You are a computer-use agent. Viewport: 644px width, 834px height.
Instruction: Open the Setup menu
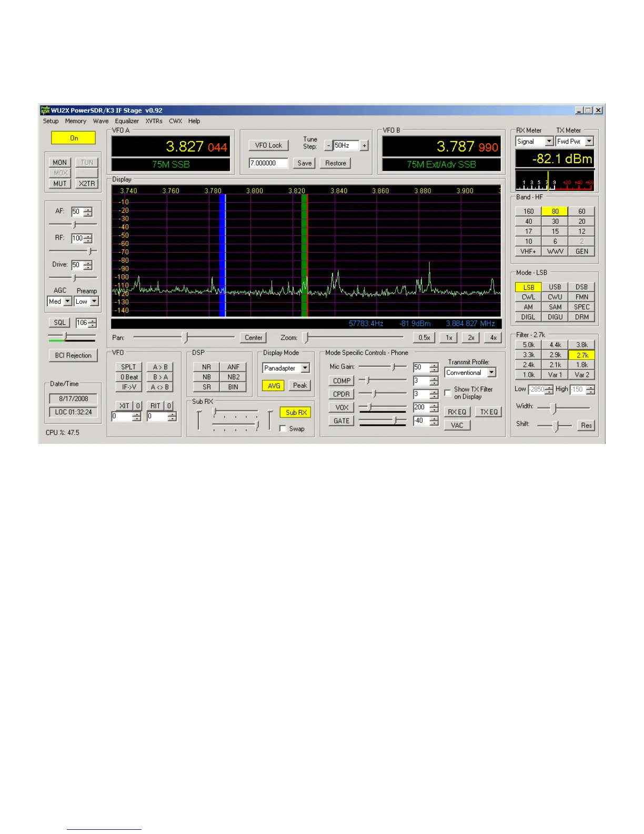tap(51, 121)
